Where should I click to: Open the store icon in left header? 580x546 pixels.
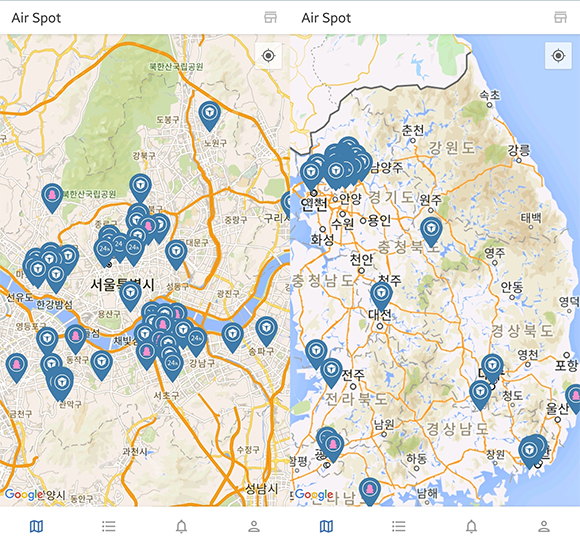270,17
